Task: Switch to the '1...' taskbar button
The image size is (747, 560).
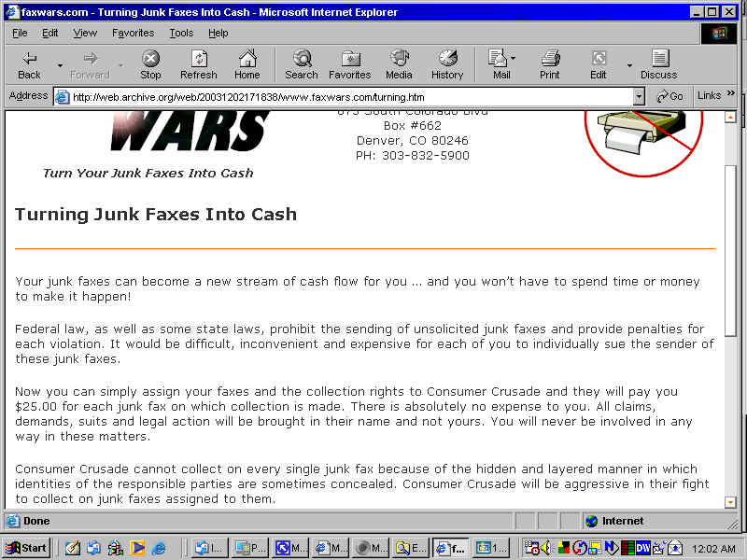Action: click(491, 548)
